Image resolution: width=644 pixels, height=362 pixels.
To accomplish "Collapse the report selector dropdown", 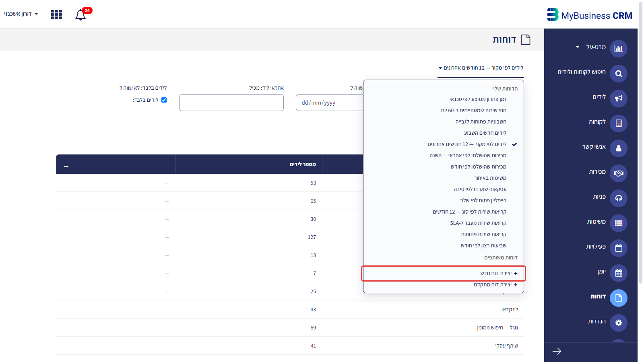I will (481, 68).
